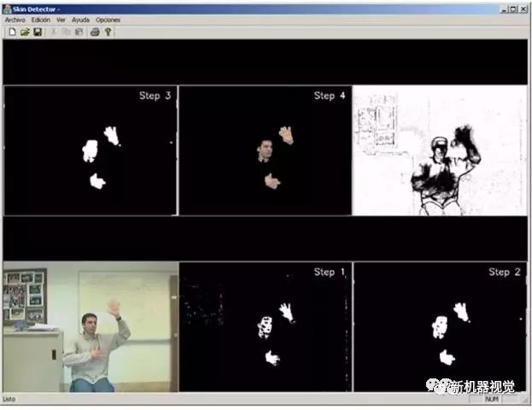Click the New document toolbar icon
The image size is (532, 410).
click(x=13, y=32)
